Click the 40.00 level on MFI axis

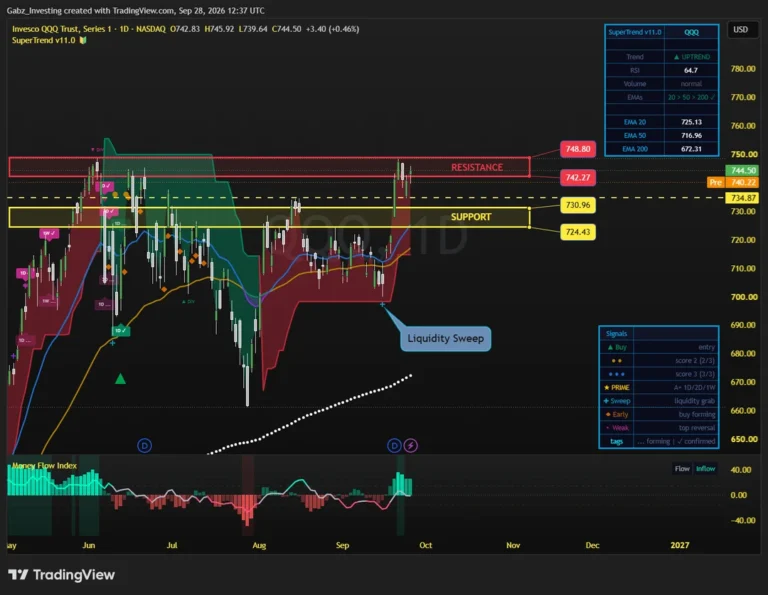741,470
